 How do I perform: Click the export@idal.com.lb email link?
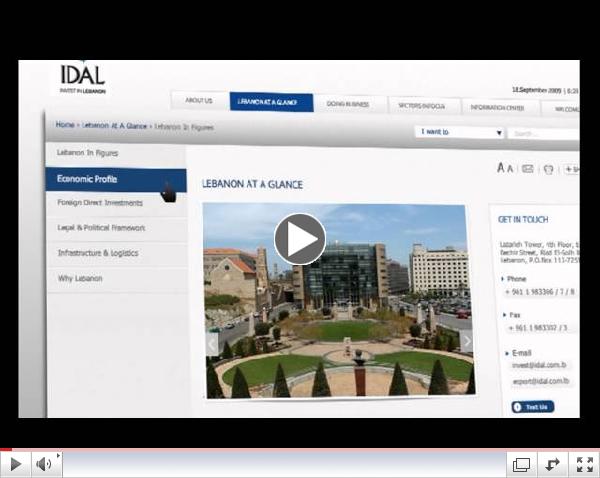tap(541, 381)
